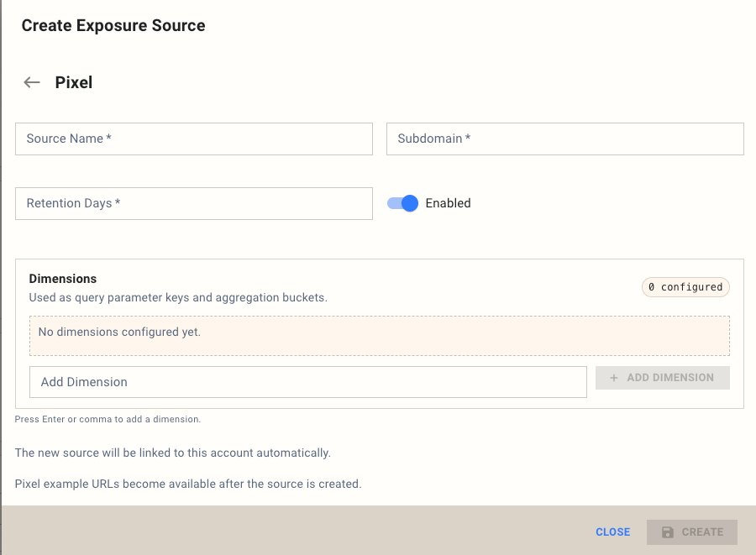The width and height of the screenshot is (756, 555).
Task: Select the Retention Days field
Action: point(194,203)
